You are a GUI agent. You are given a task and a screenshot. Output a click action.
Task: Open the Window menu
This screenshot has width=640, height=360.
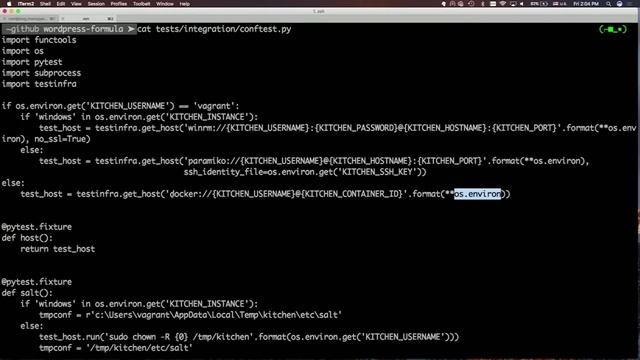[165, 4]
